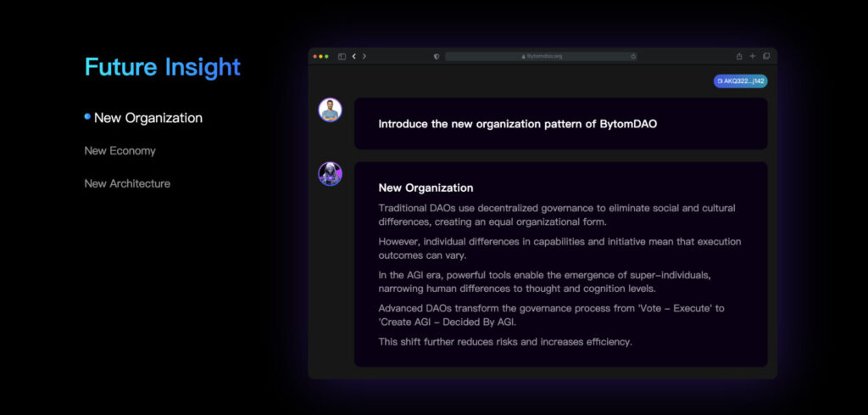Viewport: 868px width, 415px height.
Task: Click the 'Advanced DAOs transform' paragraph
Action: click(551, 315)
